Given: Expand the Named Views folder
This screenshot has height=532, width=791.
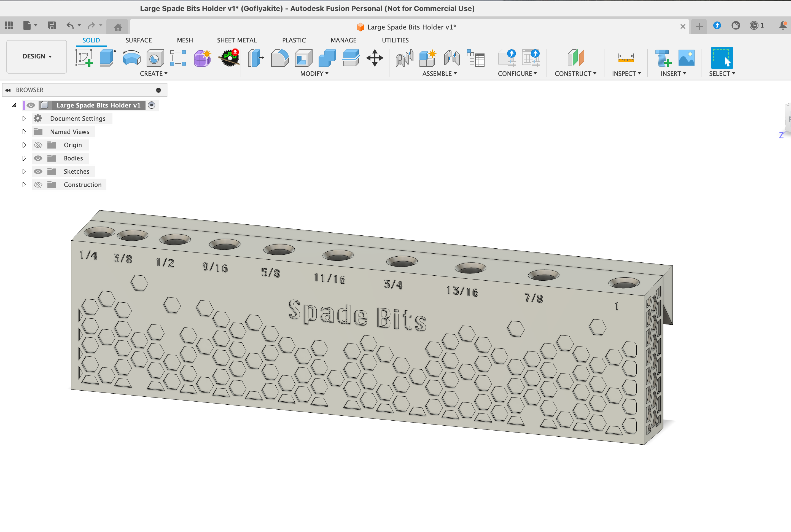Looking at the screenshot, I should click(24, 132).
